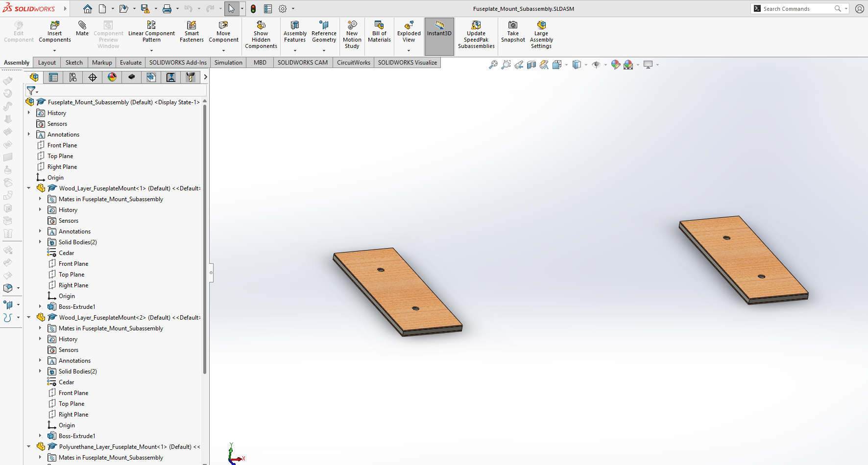Screen dimensions: 868x465
Task: Click the user account icon
Action: pos(860,9)
